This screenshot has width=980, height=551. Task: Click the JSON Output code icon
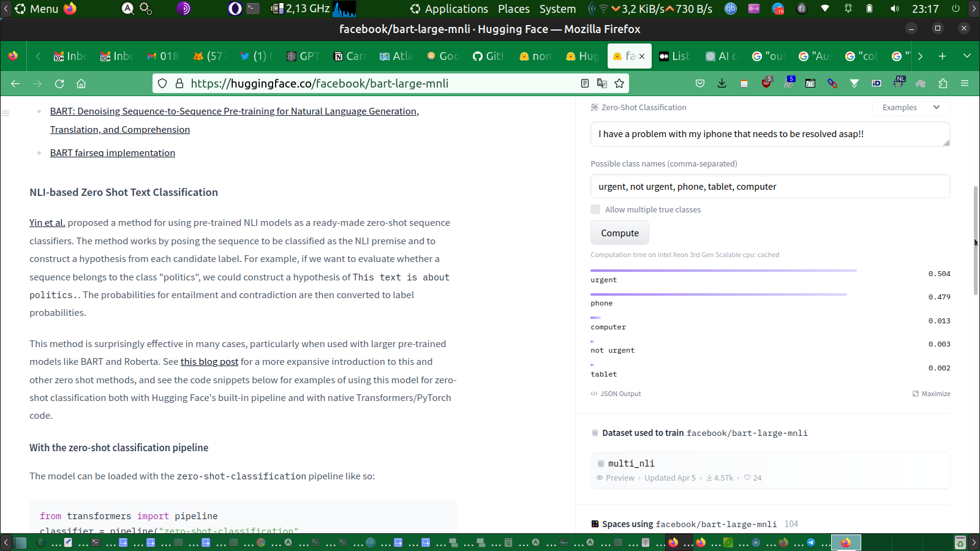click(x=594, y=394)
